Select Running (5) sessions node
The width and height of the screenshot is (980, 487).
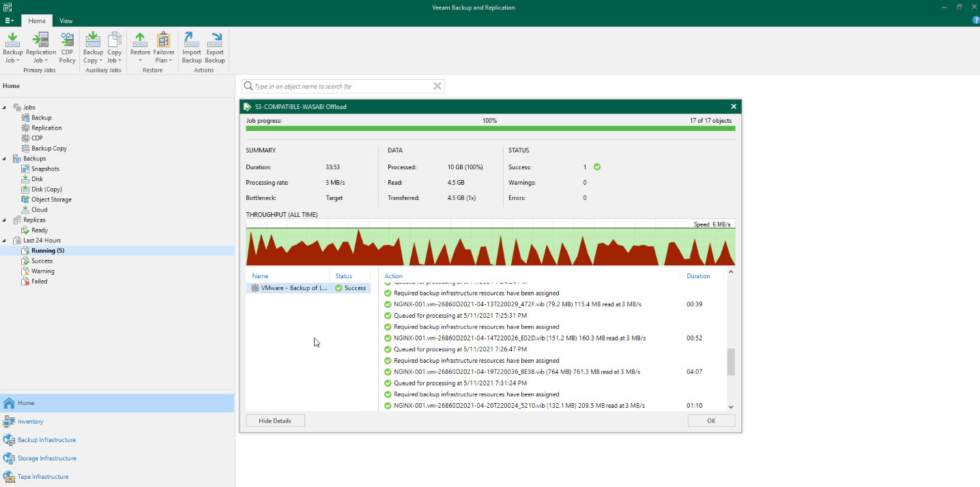tap(48, 250)
